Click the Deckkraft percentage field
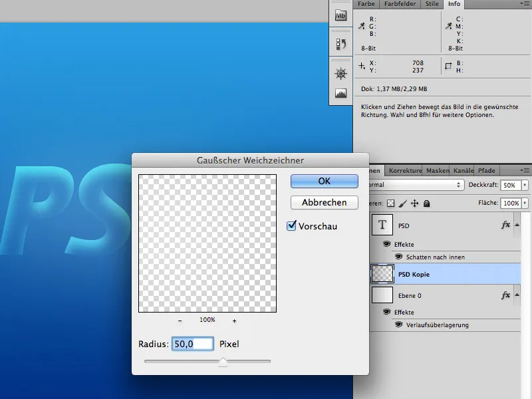532x399 pixels. [511, 186]
